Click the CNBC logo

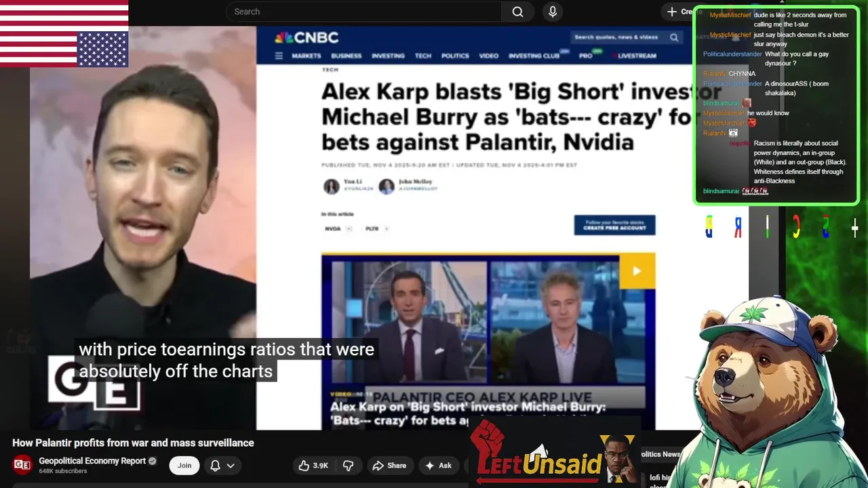307,38
